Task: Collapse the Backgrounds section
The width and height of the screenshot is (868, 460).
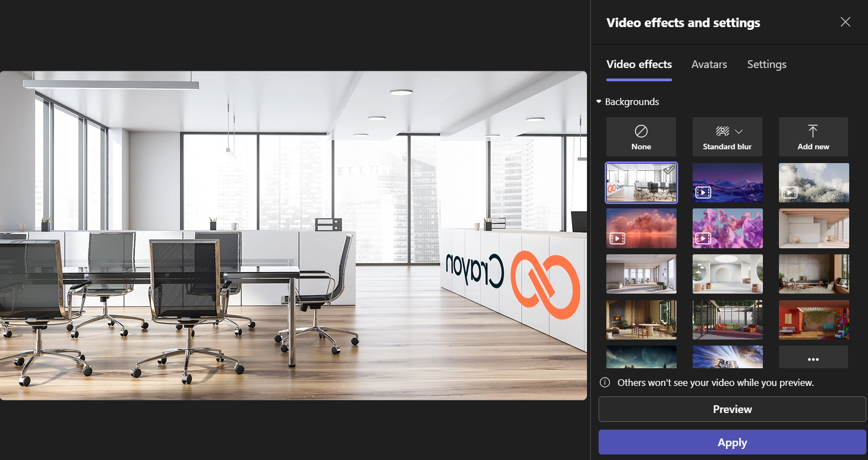Action: tap(627, 102)
